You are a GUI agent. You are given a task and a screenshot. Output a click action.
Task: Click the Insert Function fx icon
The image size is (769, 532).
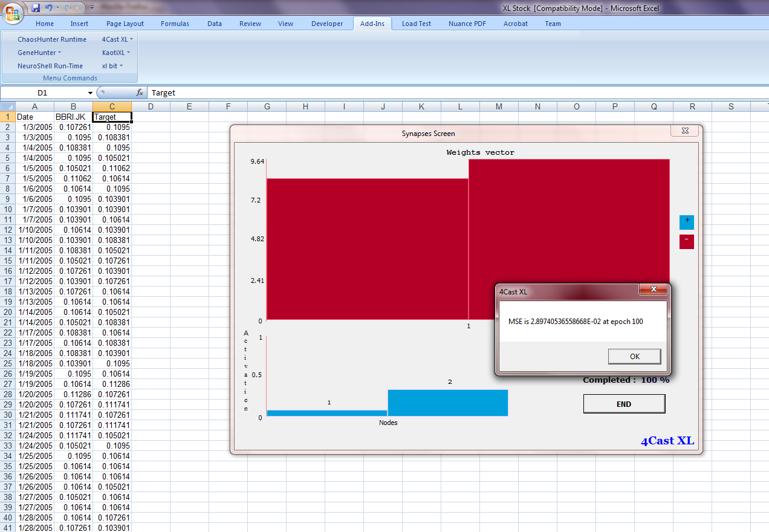(x=140, y=92)
